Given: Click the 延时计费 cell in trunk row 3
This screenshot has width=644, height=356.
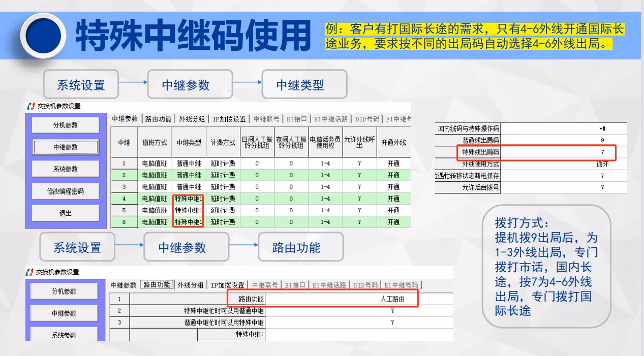Looking at the screenshot, I should [x=223, y=187].
